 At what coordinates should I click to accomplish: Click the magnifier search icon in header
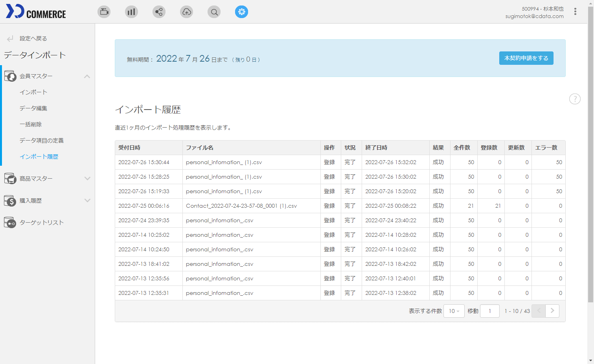pos(214,12)
